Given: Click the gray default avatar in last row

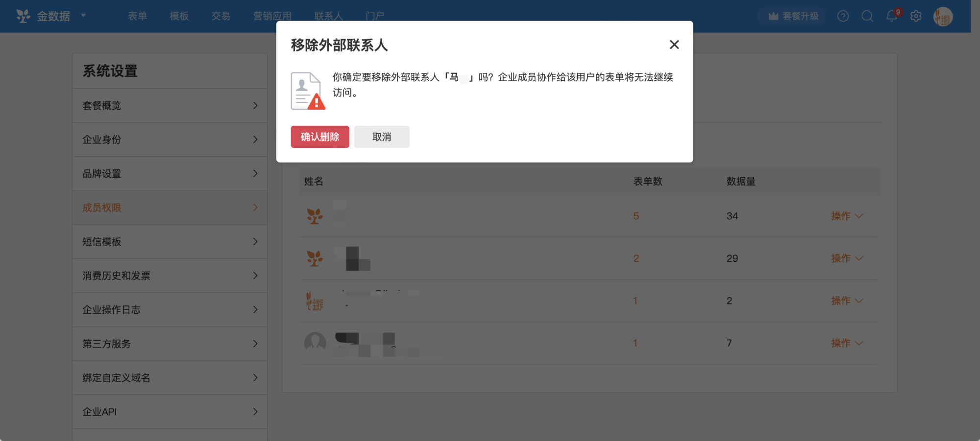Looking at the screenshot, I should coord(315,343).
